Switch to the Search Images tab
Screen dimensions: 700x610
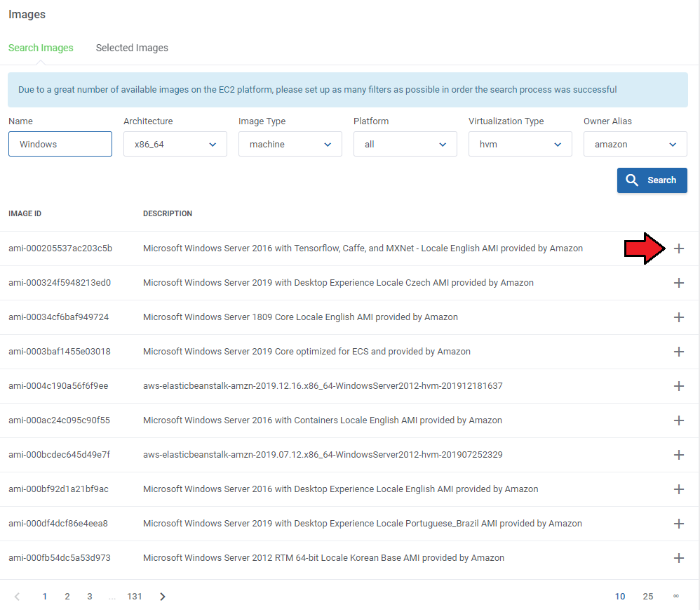pyautogui.click(x=41, y=48)
